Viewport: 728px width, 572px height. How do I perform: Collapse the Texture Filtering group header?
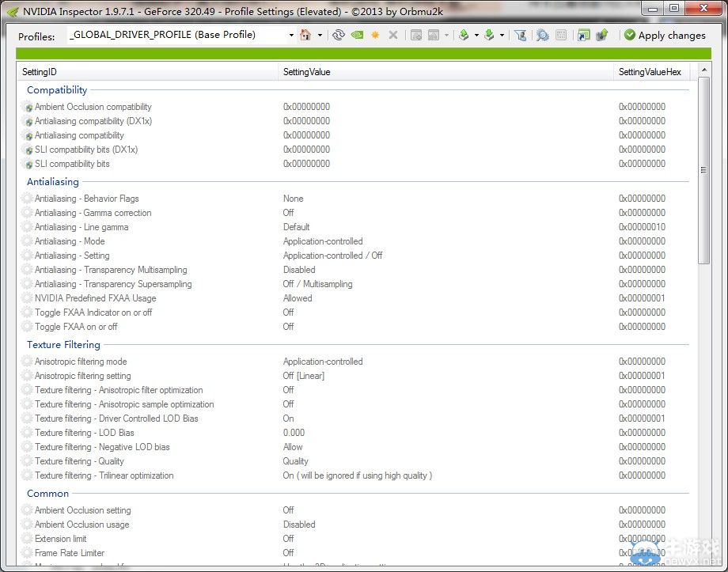click(x=63, y=345)
